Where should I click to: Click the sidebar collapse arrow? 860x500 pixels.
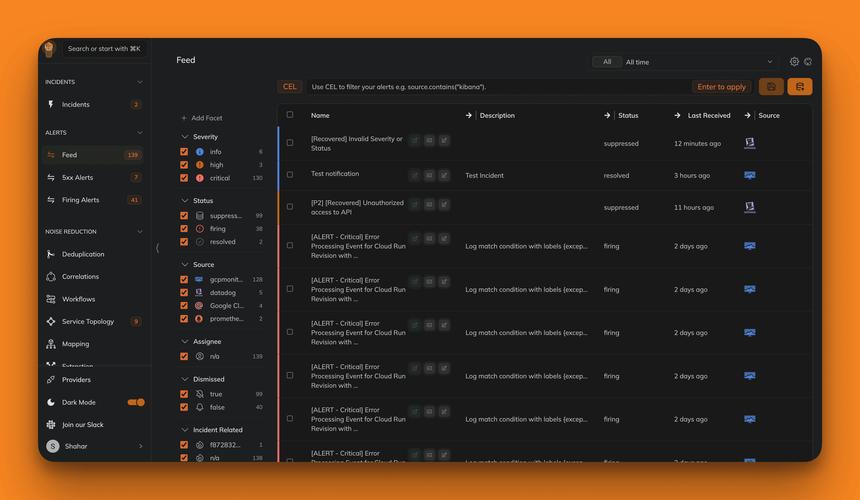point(157,248)
